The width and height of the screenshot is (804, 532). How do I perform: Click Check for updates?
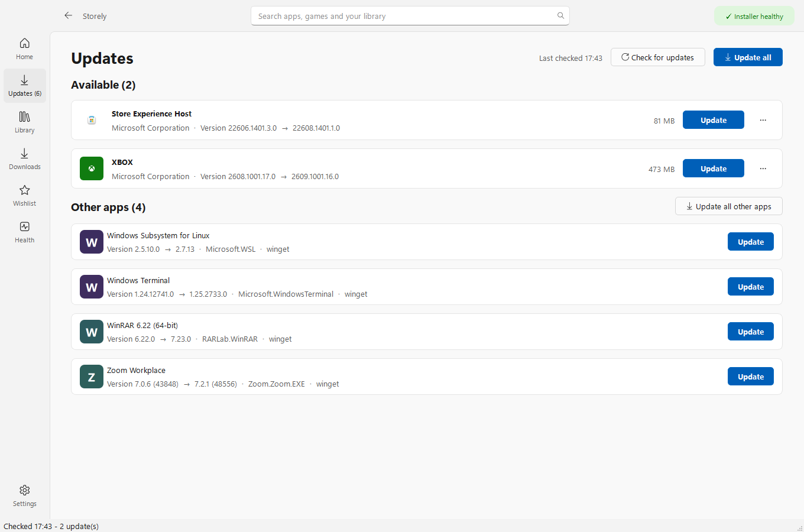pyautogui.click(x=658, y=57)
